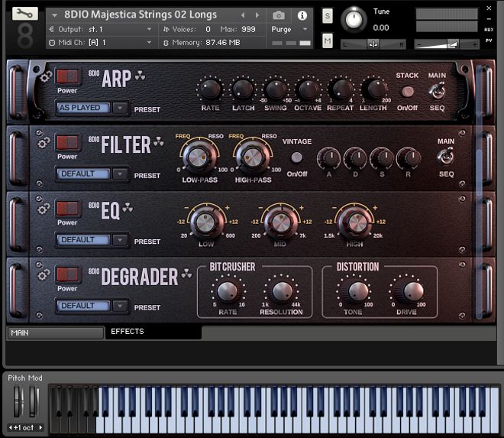Switch to the MAIN tab
The width and height of the screenshot is (504, 438).
[x=56, y=333]
